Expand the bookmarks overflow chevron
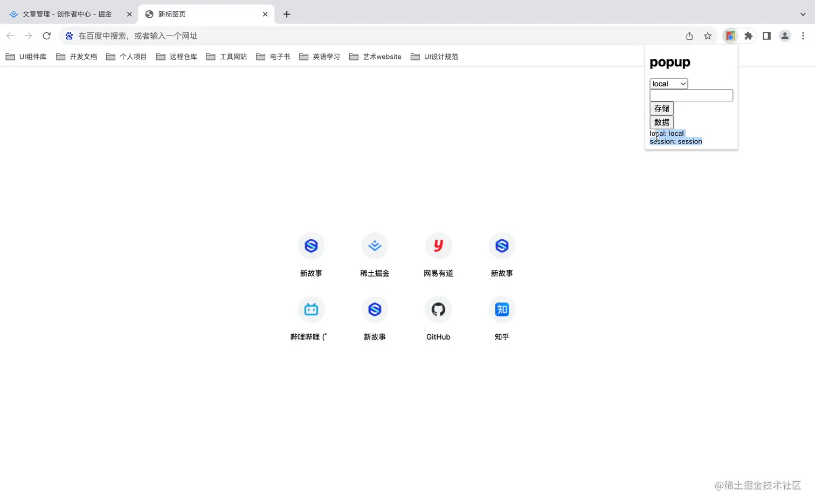 (803, 14)
